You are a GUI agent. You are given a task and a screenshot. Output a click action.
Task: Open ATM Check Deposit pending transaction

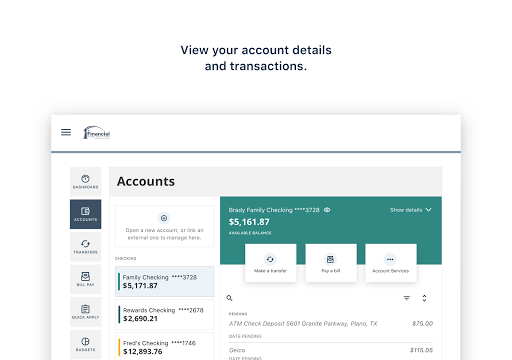pos(331,324)
